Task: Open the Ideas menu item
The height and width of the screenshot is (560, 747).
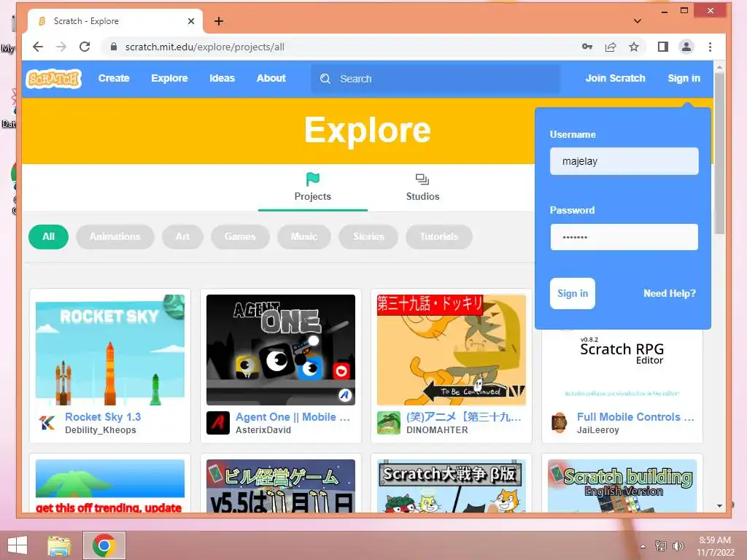Action: 222,78
